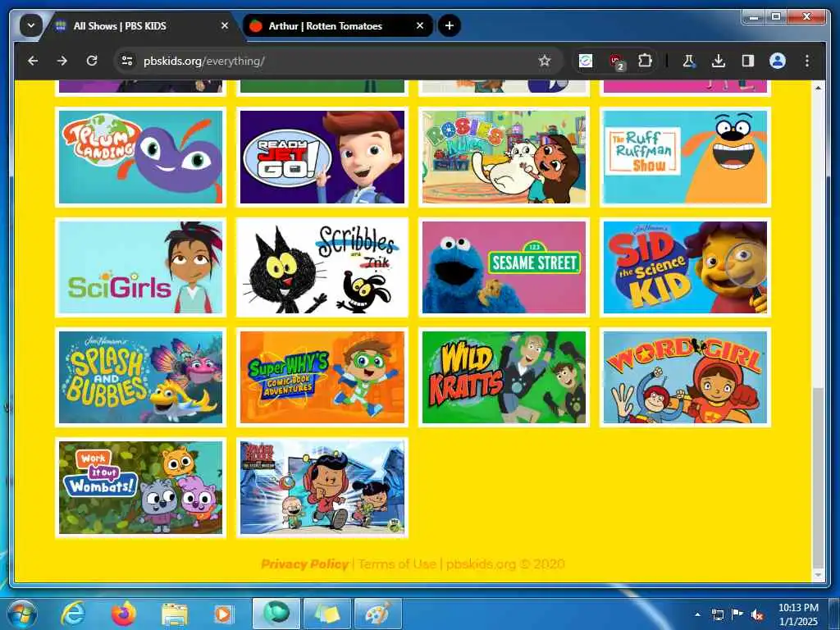This screenshot has height=630, width=840.
Task: Show hidden system tray icons
Action: [697, 614]
